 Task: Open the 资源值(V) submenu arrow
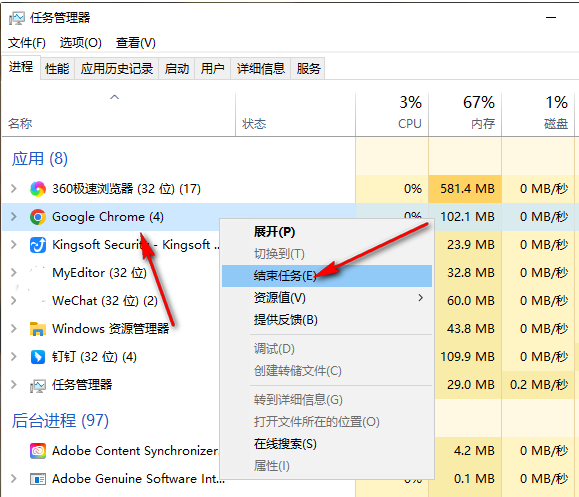point(421,298)
